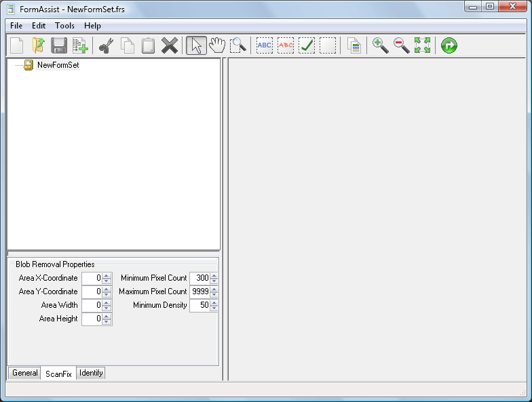Screen dimensions: 532x402
Task: Decrease Maximum Pixel Count with down arrow
Action: (214, 294)
